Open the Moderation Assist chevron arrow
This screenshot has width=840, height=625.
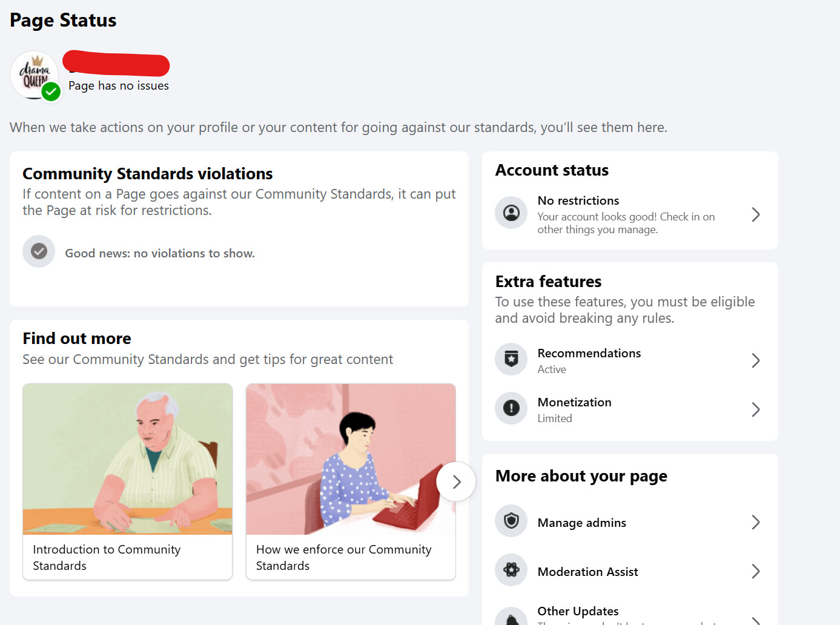click(x=755, y=571)
